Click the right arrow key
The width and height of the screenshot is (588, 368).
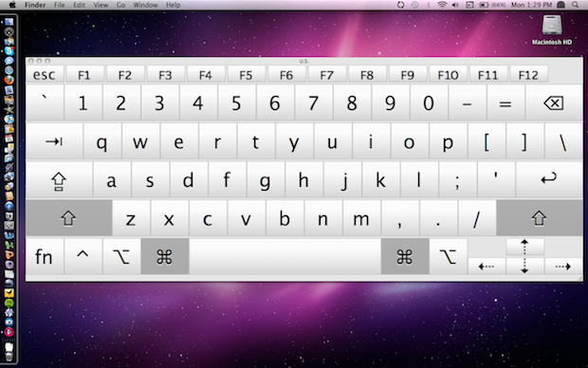[x=563, y=266]
